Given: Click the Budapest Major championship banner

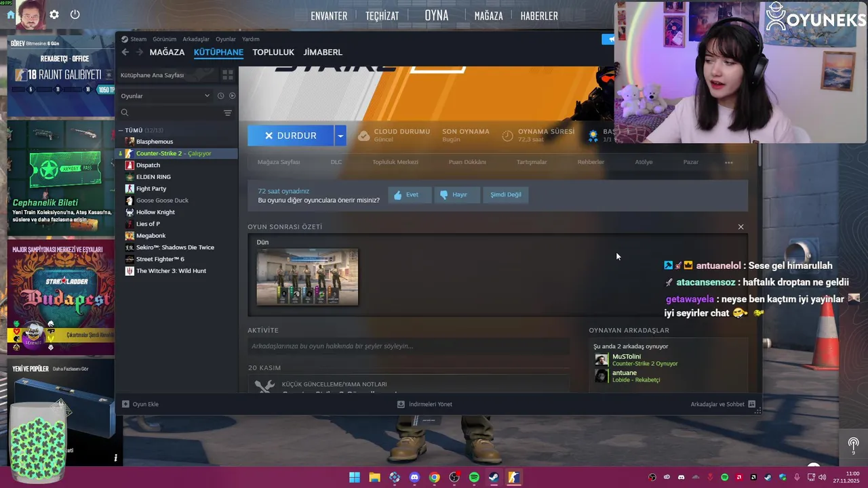Looking at the screenshot, I should (61, 296).
